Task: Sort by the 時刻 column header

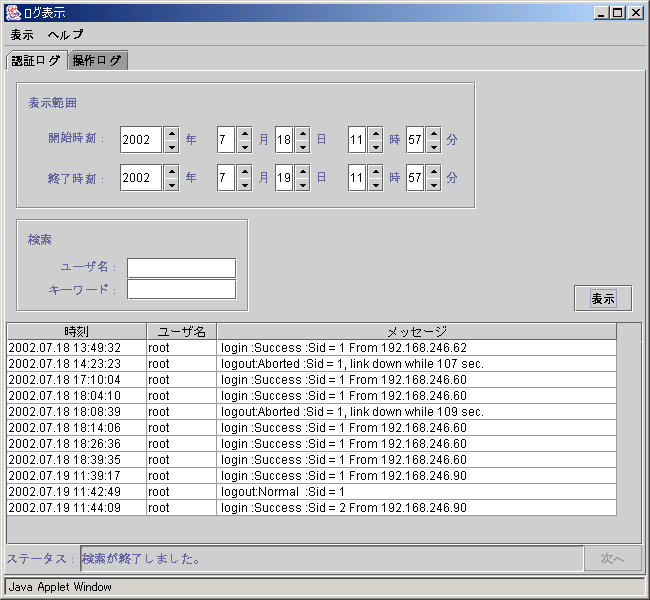Action: pyautogui.click(x=76, y=331)
